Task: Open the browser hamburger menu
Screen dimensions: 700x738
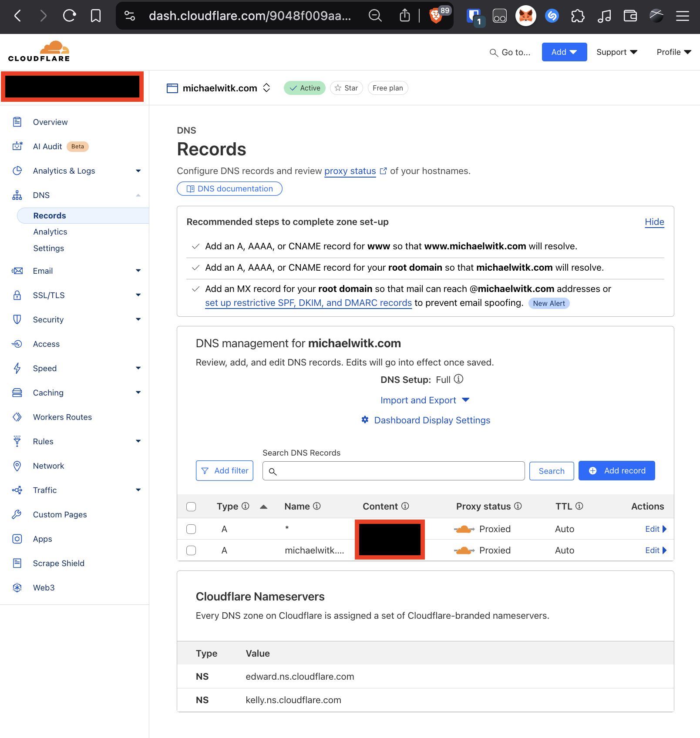Action: coord(683,16)
